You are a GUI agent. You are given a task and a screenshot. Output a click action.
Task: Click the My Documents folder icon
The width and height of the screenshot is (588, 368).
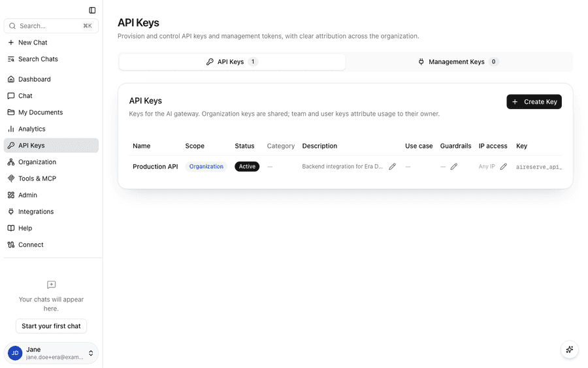click(x=11, y=112)
